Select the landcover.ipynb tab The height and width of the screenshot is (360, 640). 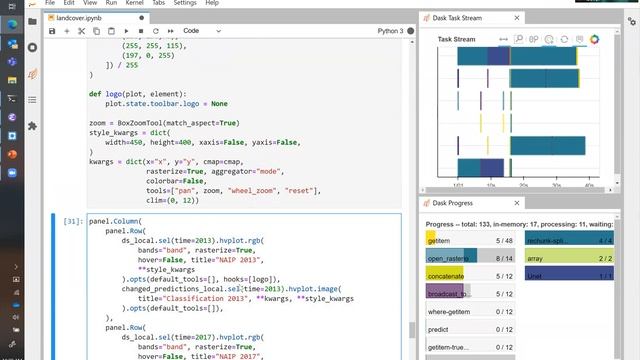click(x=97, y=18)
